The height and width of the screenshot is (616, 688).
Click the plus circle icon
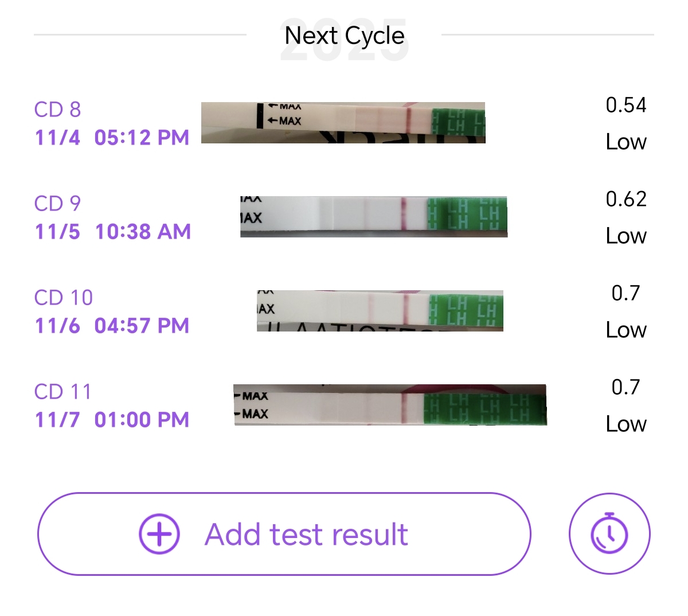[x=159, y=533]
